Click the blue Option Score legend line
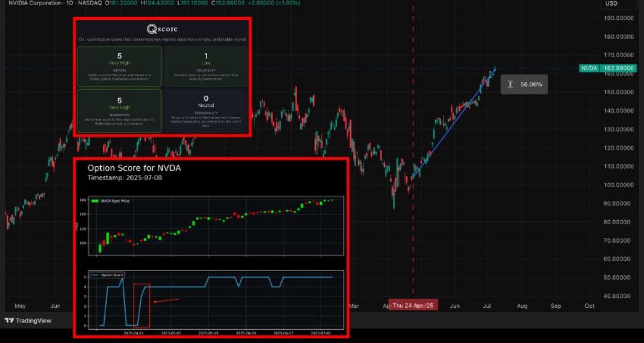 point(95,275)
